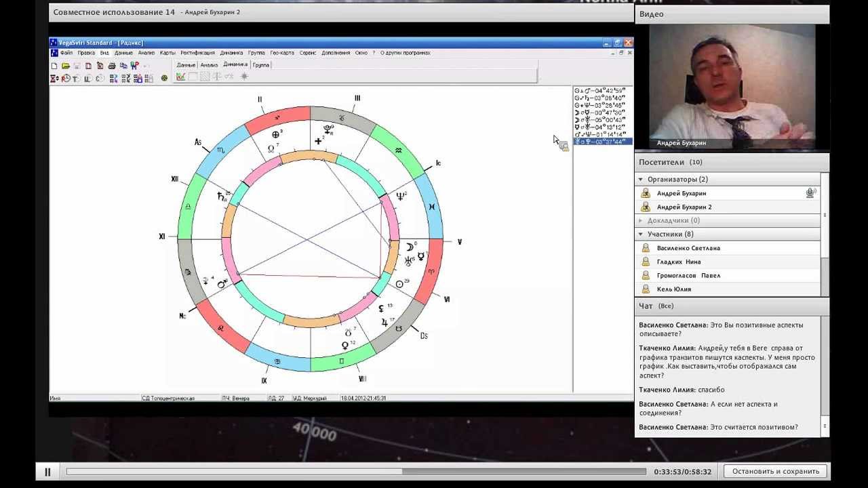
Task: Select visitor Гладких Нина in list
Action: [728, 262]
